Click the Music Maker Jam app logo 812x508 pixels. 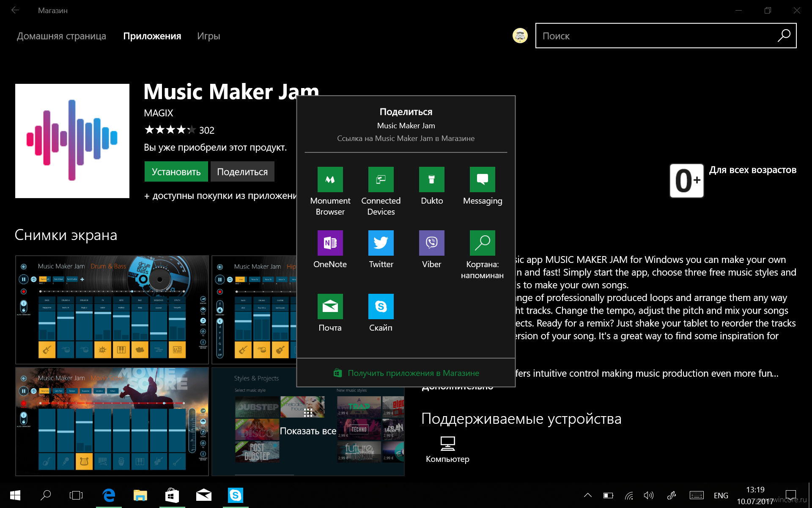[x=72, y=141]
